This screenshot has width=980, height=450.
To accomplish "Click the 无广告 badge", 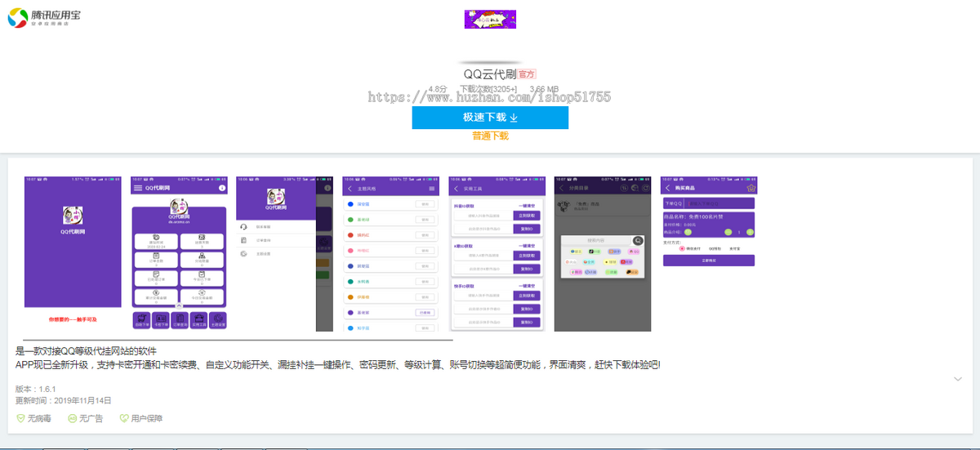I will point(86,418).
